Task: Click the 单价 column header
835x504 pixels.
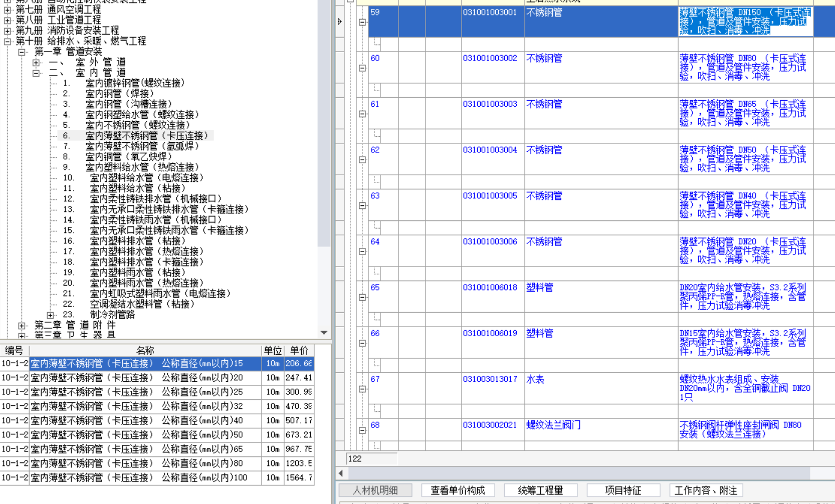Action: pyautogui.click(x=299, y=350)
